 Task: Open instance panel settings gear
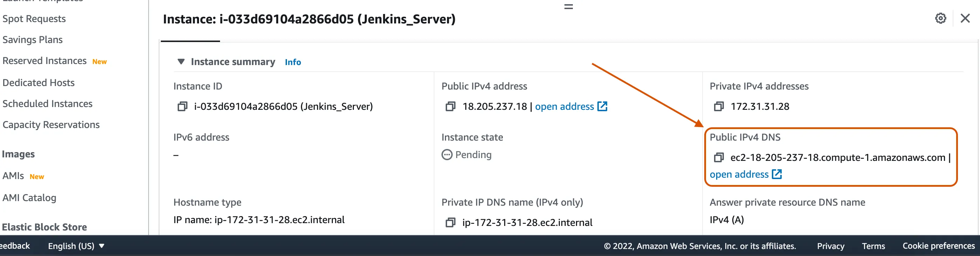click(940, 18)
